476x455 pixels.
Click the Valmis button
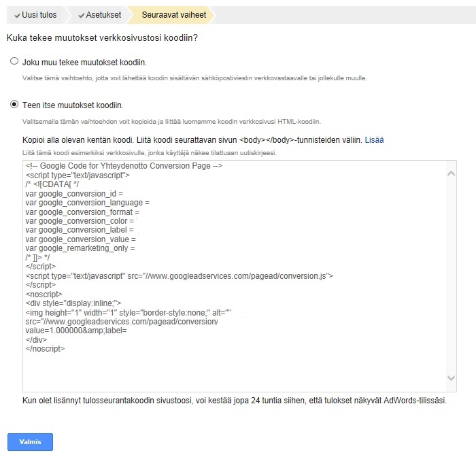[30, 441]
